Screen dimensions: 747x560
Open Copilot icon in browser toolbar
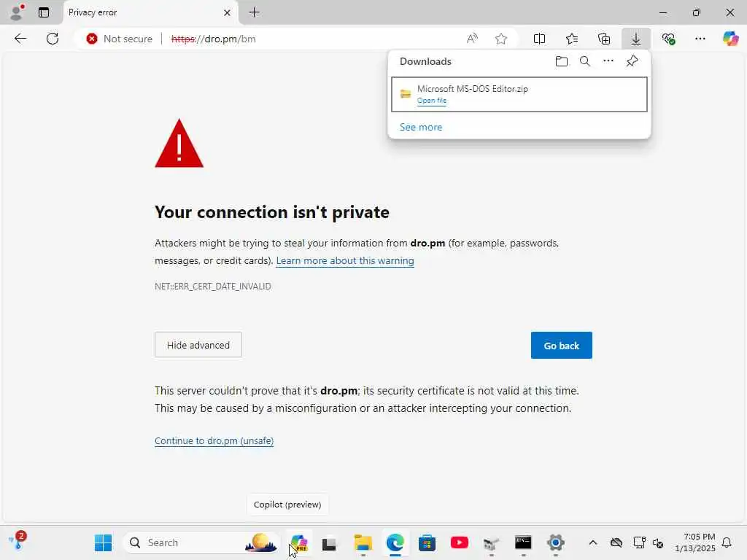[x=730, y=39]
